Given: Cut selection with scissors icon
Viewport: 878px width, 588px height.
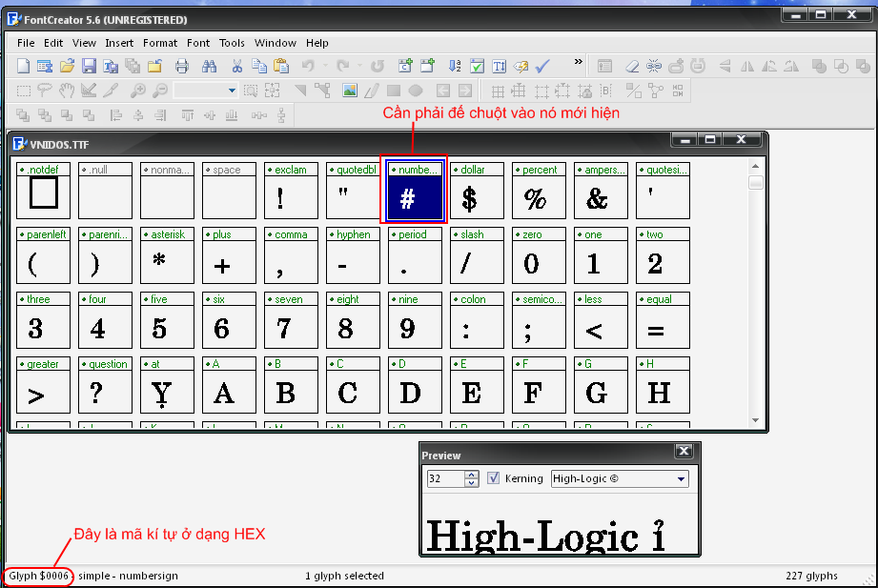Looking at the screenshot, I should [236, 66].
